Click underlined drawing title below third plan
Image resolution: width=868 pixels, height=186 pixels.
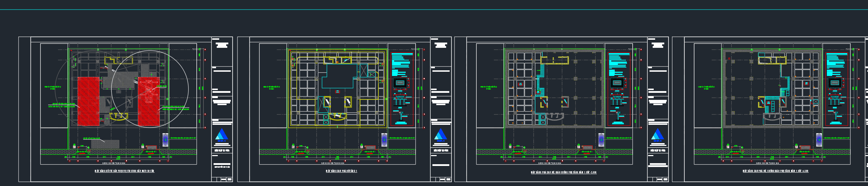point(563,172)
